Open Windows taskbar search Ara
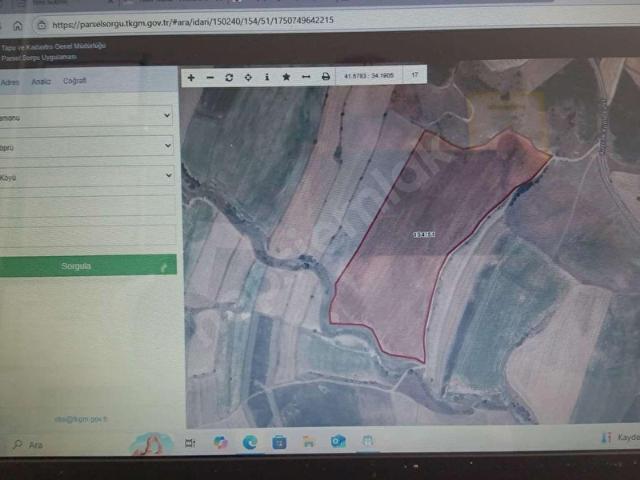 [29, 444]
